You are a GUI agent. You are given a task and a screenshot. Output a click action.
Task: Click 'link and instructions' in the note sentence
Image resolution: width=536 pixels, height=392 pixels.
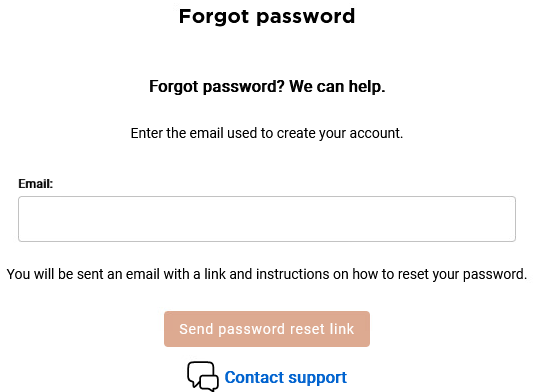[267, 274]
